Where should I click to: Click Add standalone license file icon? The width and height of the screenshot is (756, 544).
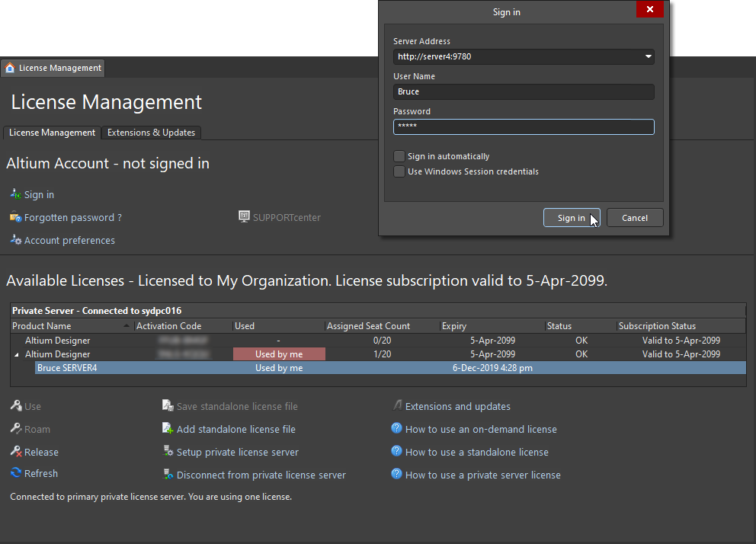[x=168, y=429]
